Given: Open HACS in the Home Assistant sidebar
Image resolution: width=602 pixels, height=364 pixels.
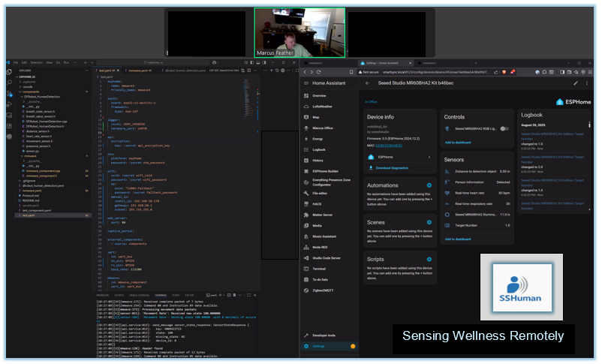Looking at the screenshot, I should click(329, 204).
